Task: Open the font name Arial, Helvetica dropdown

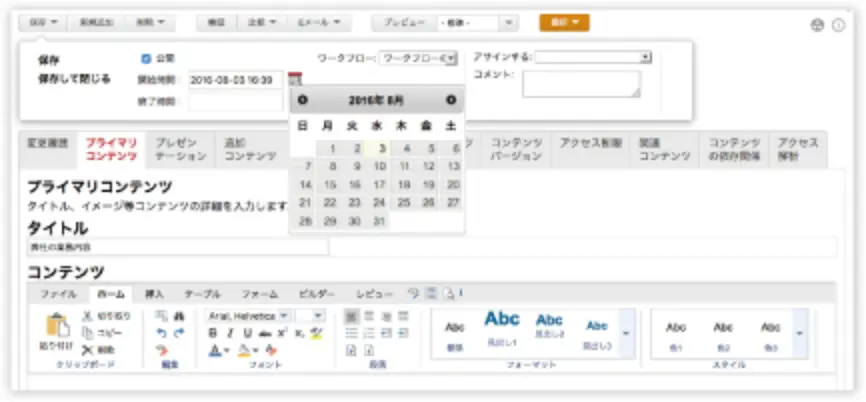Action: click(283, 315)
